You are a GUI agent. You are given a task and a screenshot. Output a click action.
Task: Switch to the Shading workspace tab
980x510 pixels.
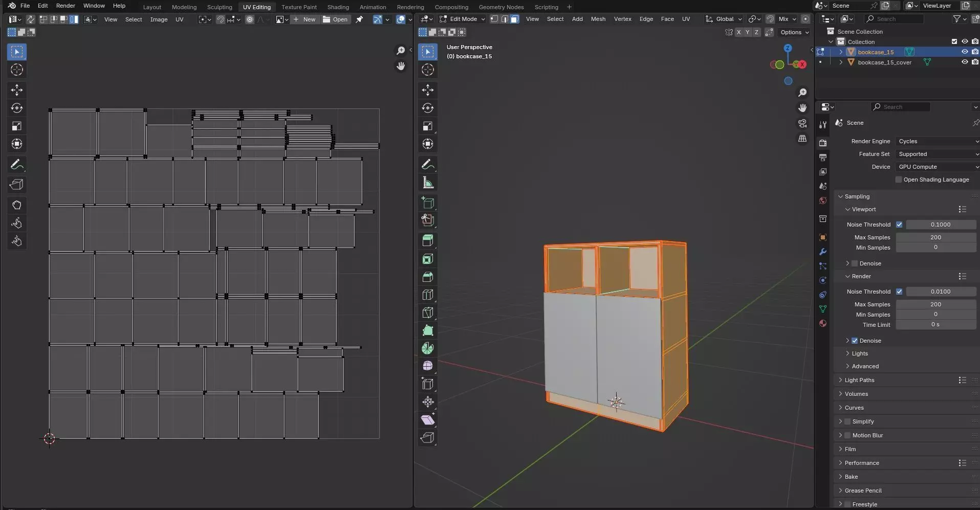(338, 7)
